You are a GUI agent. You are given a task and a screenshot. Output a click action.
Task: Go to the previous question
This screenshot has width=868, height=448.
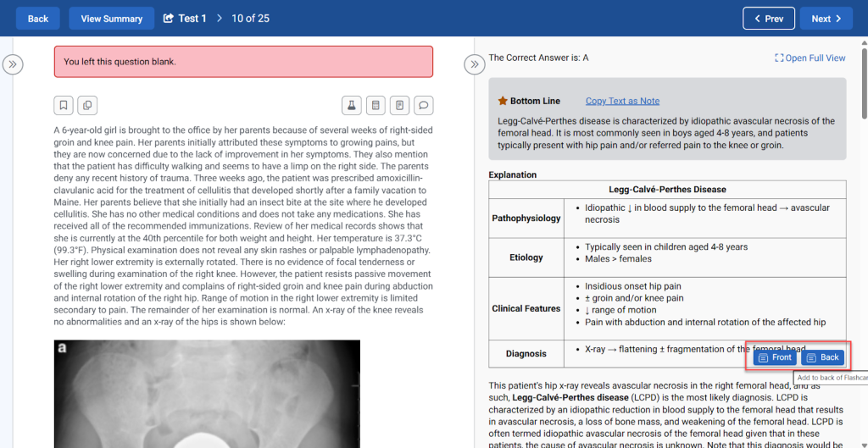pyautogui.click(x=768, y=19)
